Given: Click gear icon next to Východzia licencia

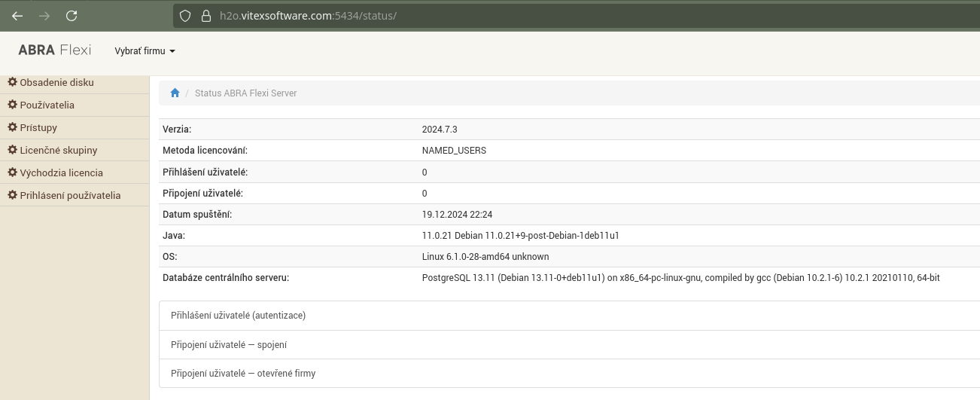Looking at the screenshot, I should 12,173.
